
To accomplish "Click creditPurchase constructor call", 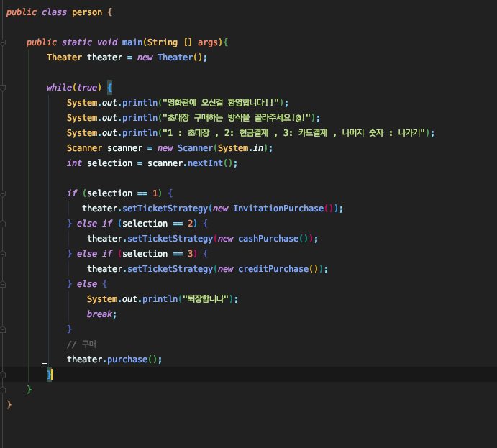I will pos(278,269).
